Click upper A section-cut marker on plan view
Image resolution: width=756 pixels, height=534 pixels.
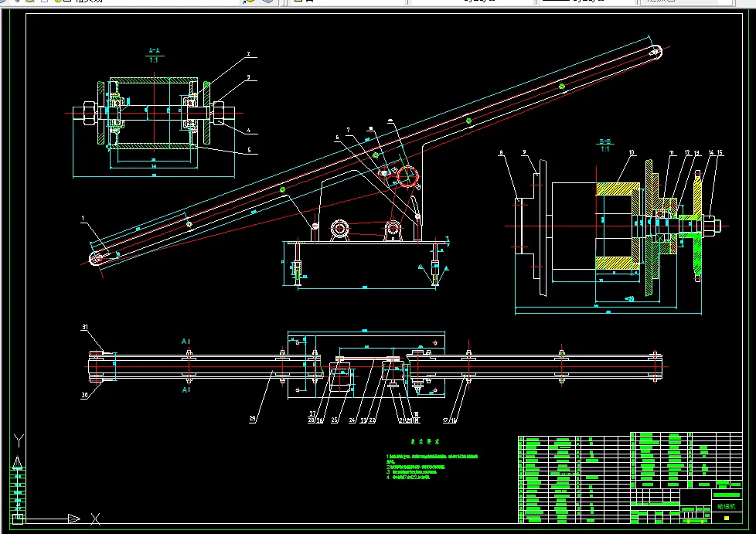pyautogui.click(x=186, y=342)
